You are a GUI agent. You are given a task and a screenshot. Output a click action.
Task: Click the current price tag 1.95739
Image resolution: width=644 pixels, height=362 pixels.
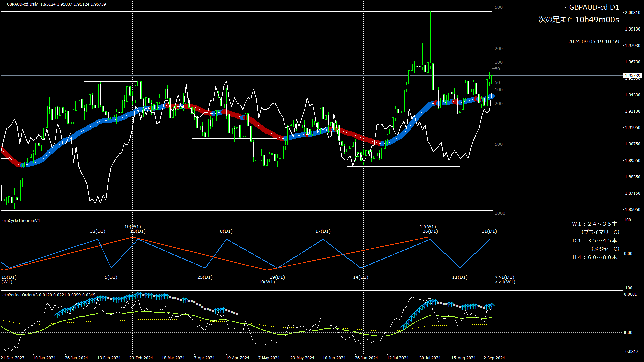(x=632, y=76)
